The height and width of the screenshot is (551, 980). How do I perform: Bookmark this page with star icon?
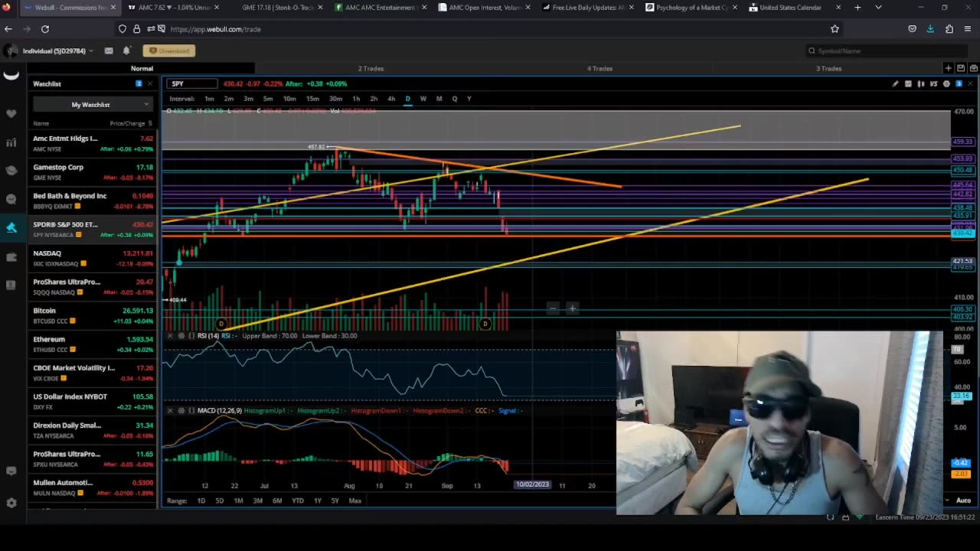[x=835, y=29]
